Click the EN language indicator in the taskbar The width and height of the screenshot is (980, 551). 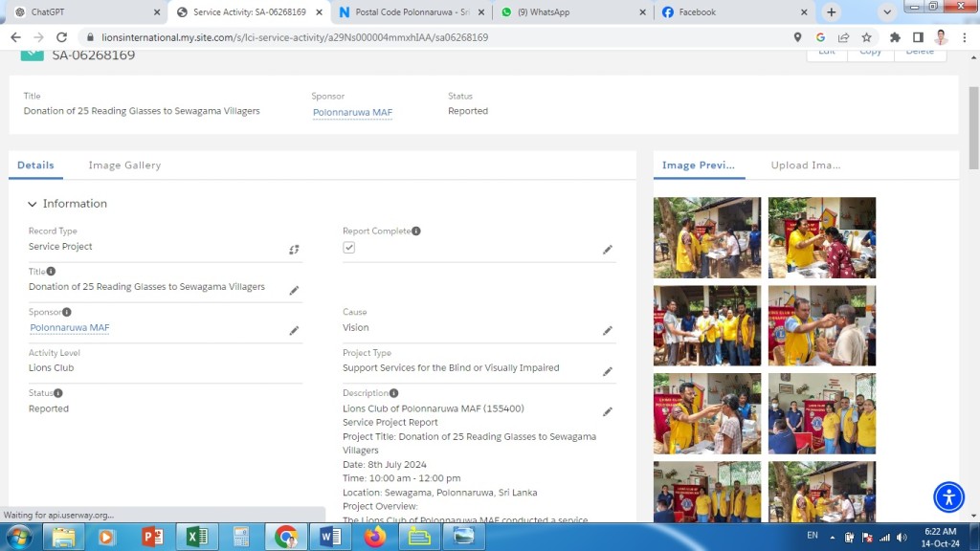point(813,536)
